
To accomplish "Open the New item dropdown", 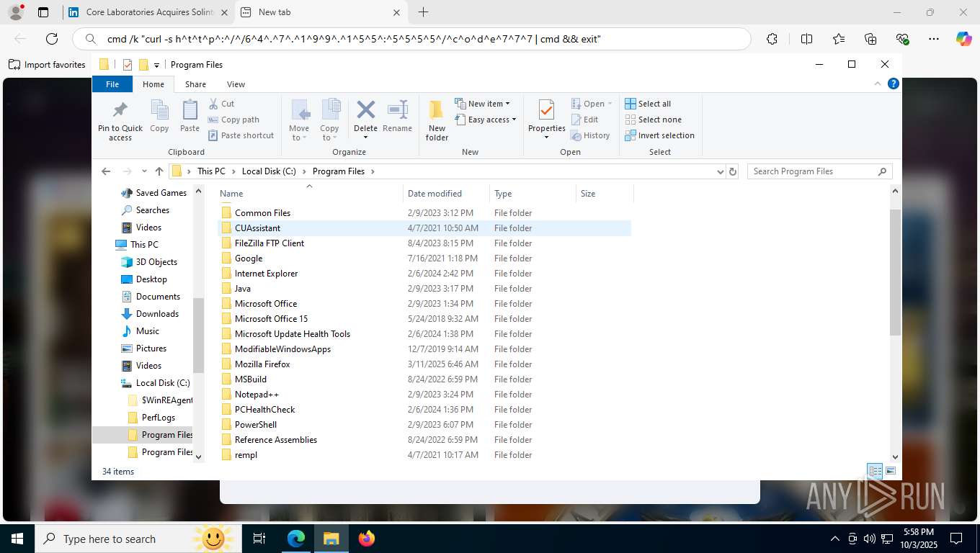I will [483, 104].
